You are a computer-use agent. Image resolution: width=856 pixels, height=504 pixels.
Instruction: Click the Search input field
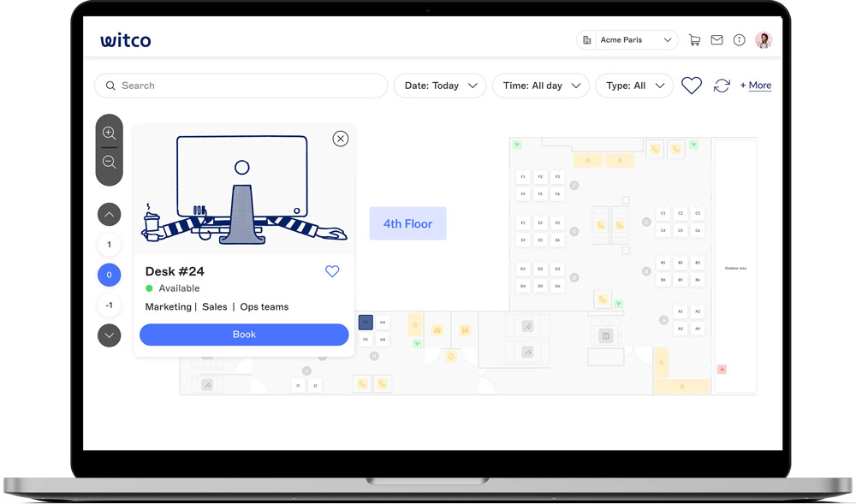point(241,86)
